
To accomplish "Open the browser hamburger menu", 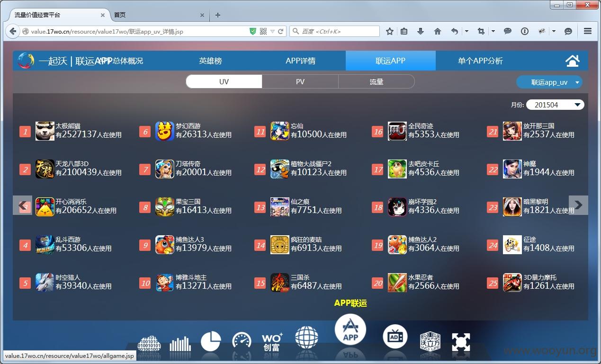I will tap(588, 31).
